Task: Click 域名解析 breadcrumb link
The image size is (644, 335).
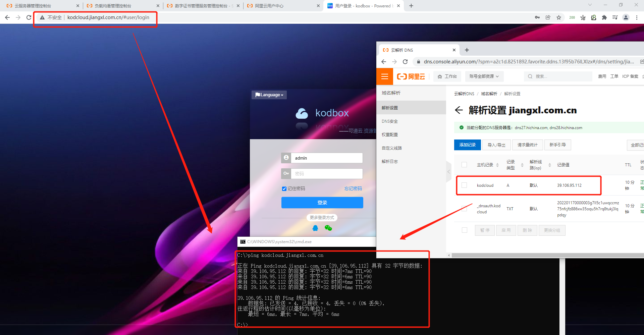Action: [489, 94]
